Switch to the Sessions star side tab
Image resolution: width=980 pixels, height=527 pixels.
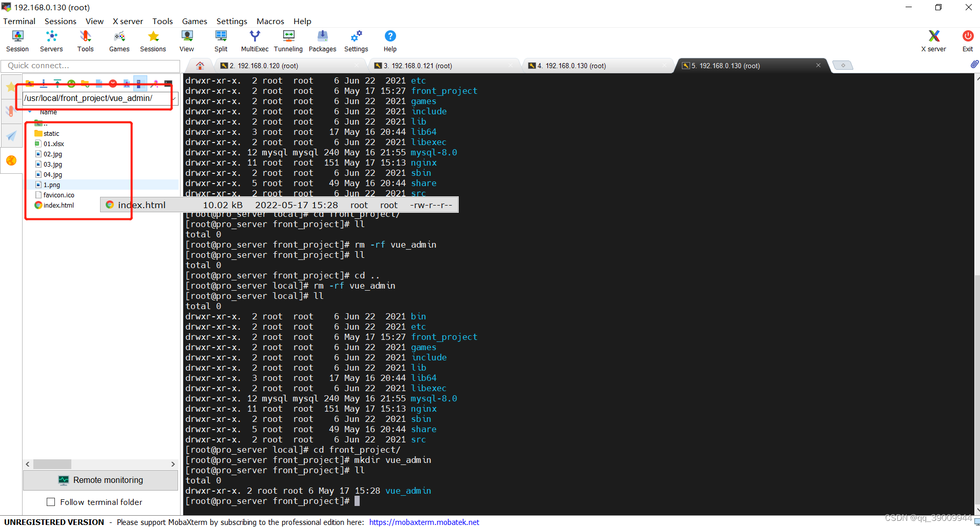pyautogui.click(x=11, y=87)
